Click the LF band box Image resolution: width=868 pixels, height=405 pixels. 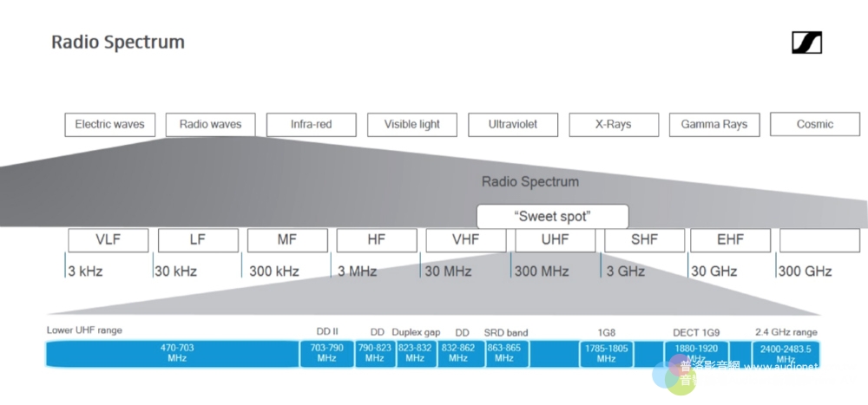(198, 240)
